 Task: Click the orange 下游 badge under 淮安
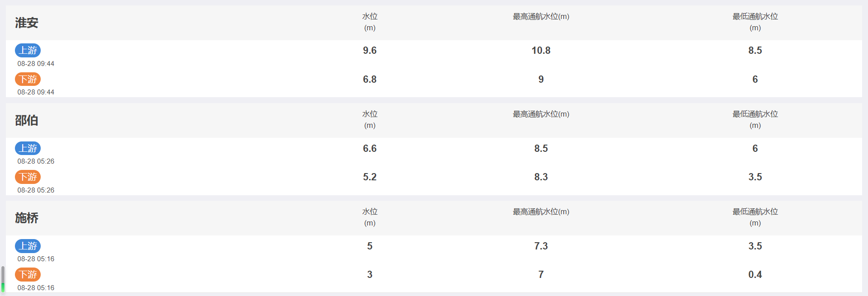point(28,79)
